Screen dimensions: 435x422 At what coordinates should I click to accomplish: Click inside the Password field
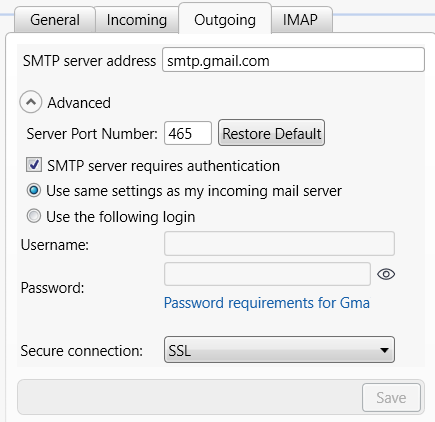coord(267,274)
